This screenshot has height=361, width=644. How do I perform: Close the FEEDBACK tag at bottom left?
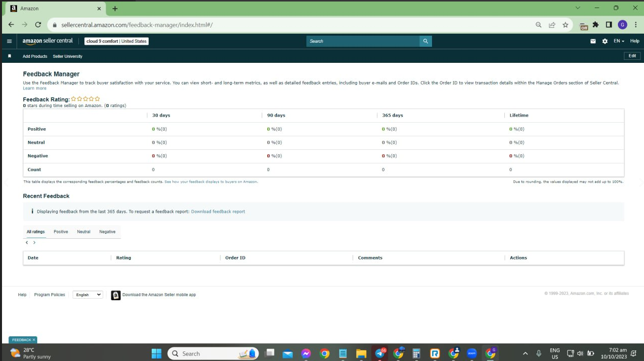tap(34, 340)
